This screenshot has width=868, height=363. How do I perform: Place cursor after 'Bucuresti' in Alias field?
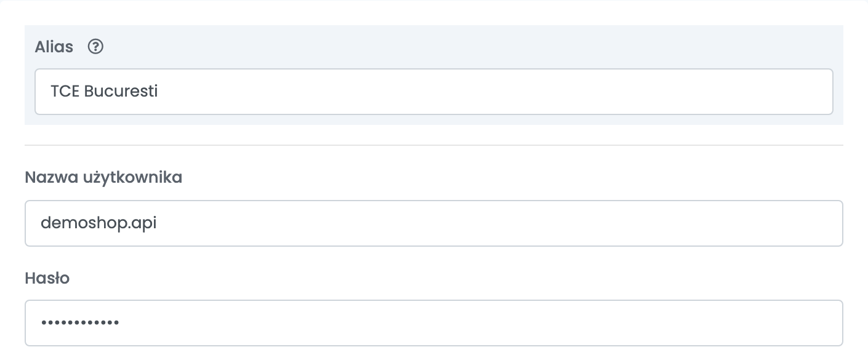159,91
